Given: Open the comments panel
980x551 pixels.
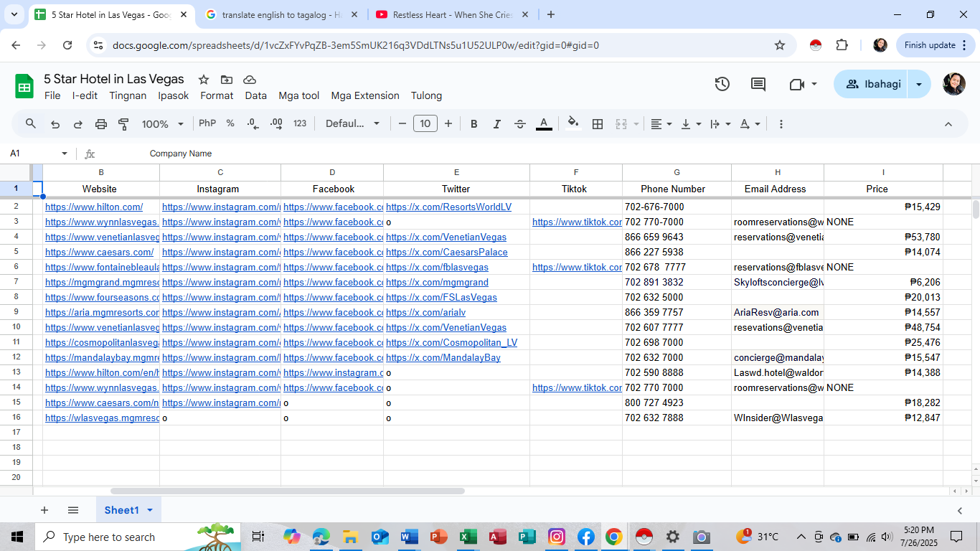Looking at the screenshot, I should click(x=758, y=84).
